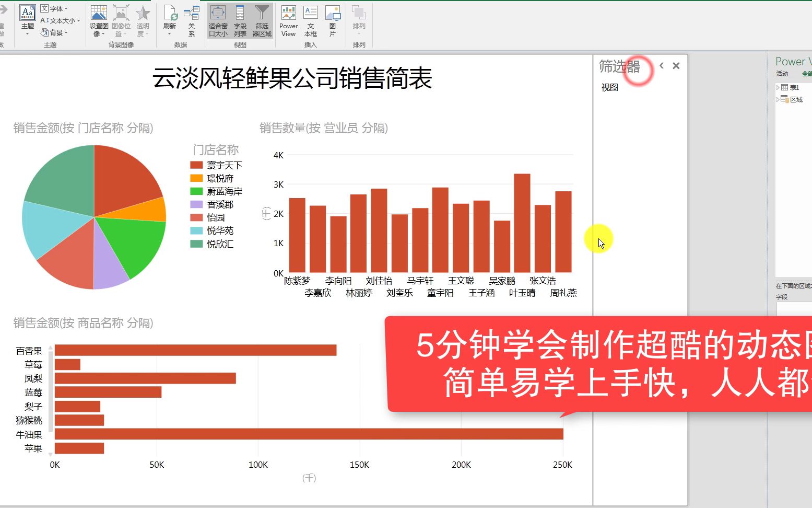Viewport: 812px width, 508px height.
Task: Toggle the 字段列表 field list pane
Action: 240,21
